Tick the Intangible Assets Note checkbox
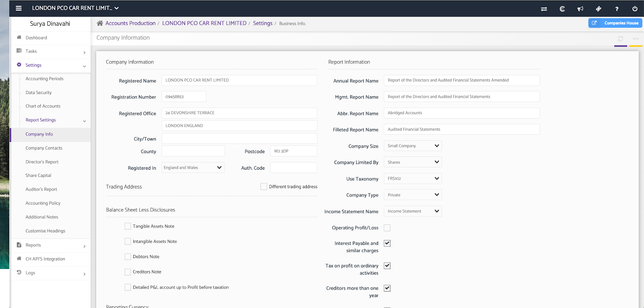This screenshot has width=644, height=308. point(128,242)
